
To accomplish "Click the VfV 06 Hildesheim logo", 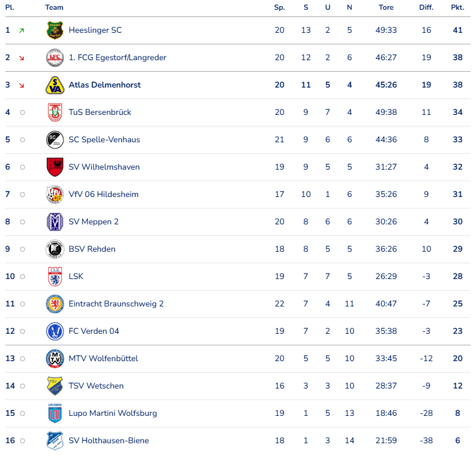I will (x=55, y=194).
